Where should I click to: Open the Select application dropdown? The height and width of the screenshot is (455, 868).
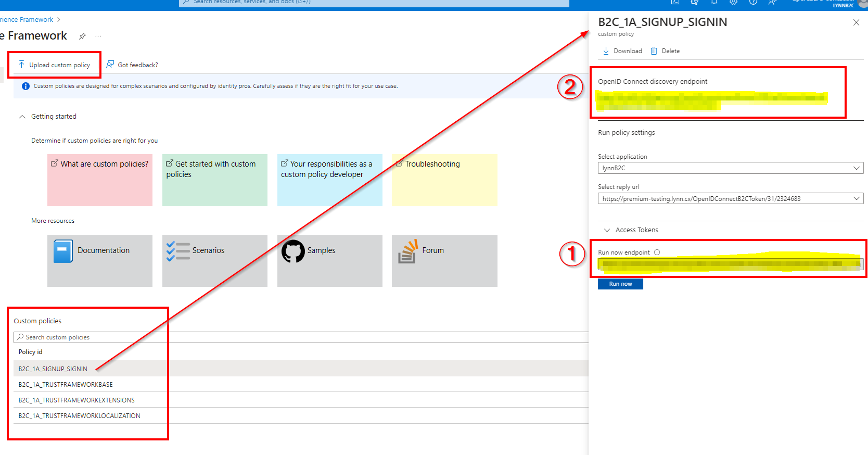coord(730,168)
